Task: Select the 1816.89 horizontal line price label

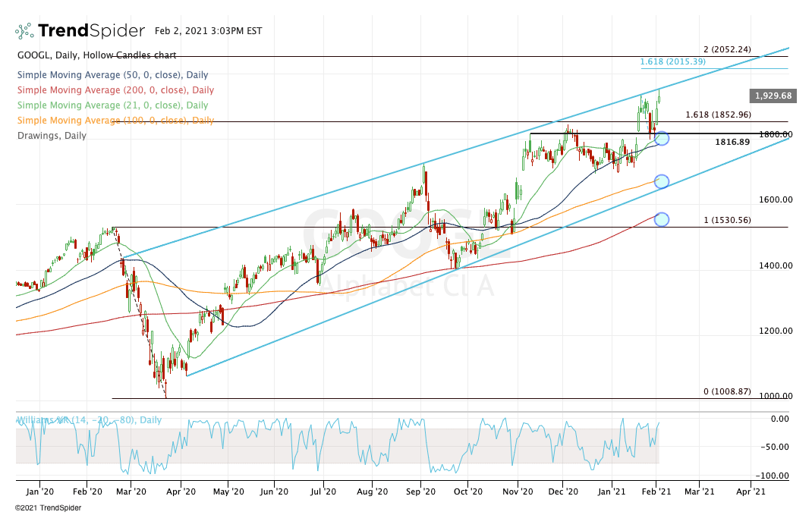Action: (733, 140)
